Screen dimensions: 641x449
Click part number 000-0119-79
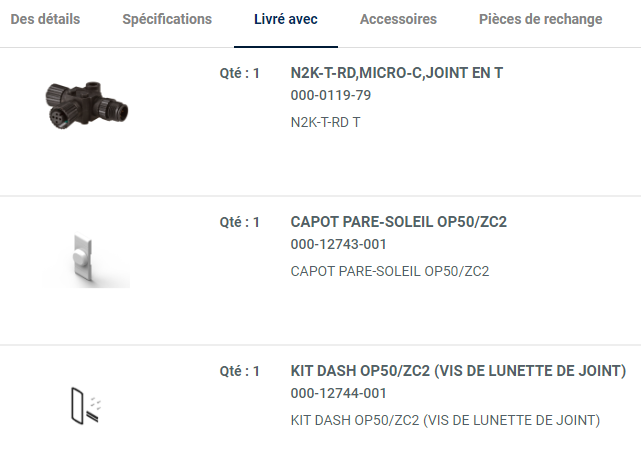330,95
